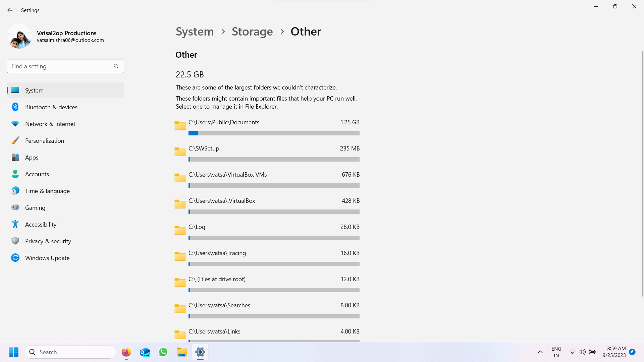
Task: Go to Storage breadcrumb
Action: click(x=252, y=32)
